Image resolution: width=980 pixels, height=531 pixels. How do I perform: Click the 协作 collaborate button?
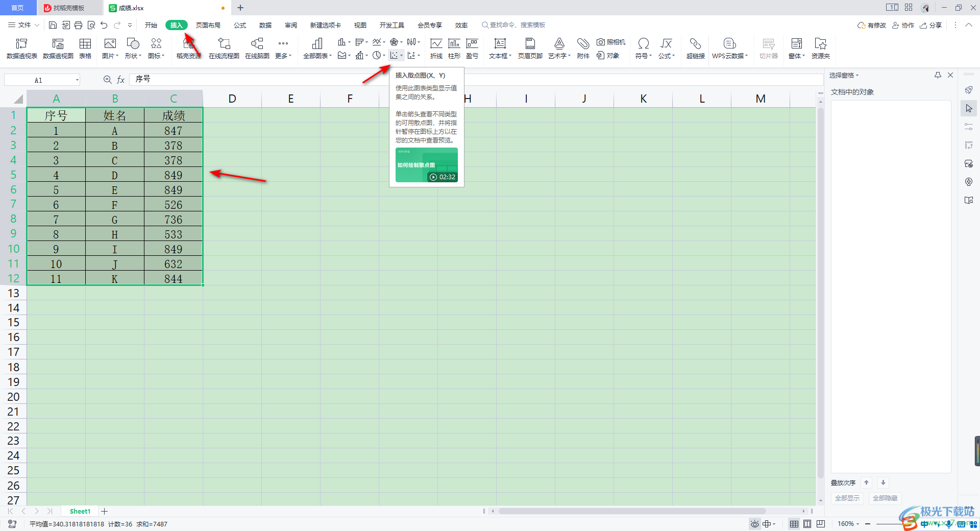(x=903, y=25)
